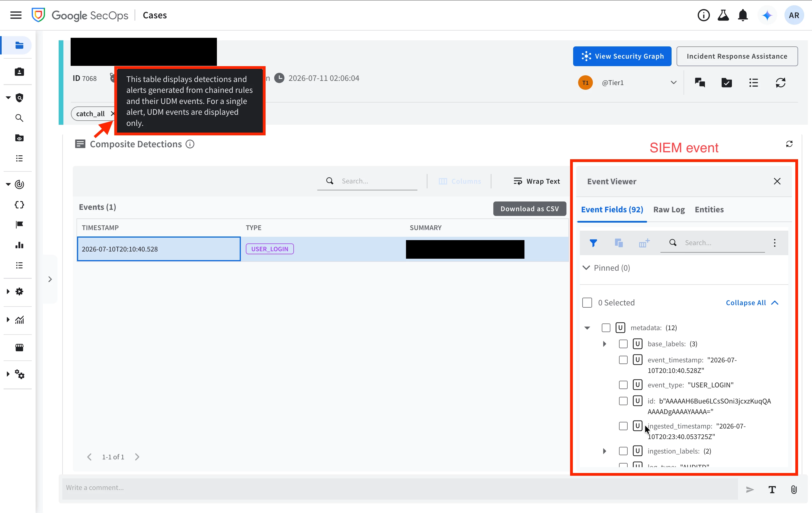Open the sidebar magnifier search page

19,118
